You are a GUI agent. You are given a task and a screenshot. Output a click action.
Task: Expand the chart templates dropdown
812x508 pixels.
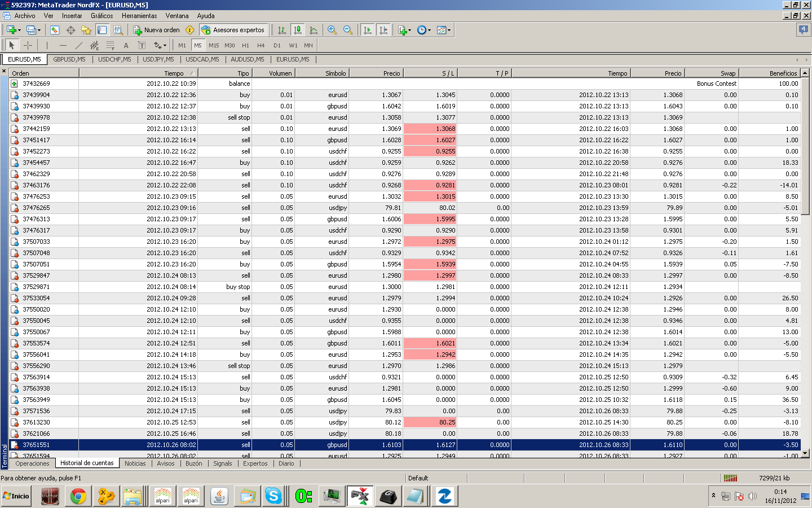(449, 30)
